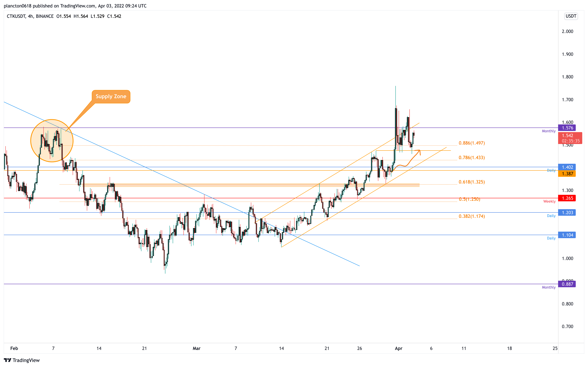
Task: Click the 0.887 Monthly price label
Action: (x=567, y=284)
